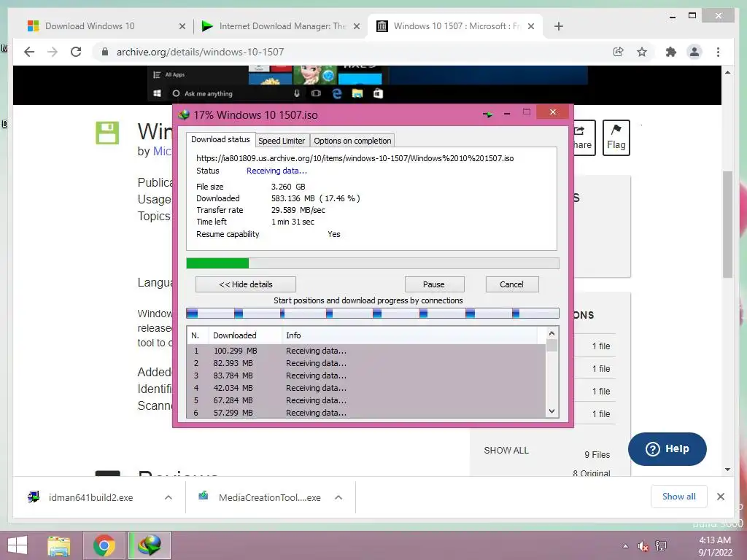
Task: Open a new browser tab
Action: [559, 26]
